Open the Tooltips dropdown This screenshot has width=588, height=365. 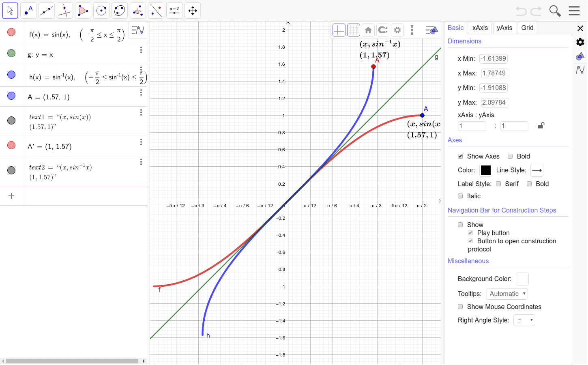(x=506, y=294)
